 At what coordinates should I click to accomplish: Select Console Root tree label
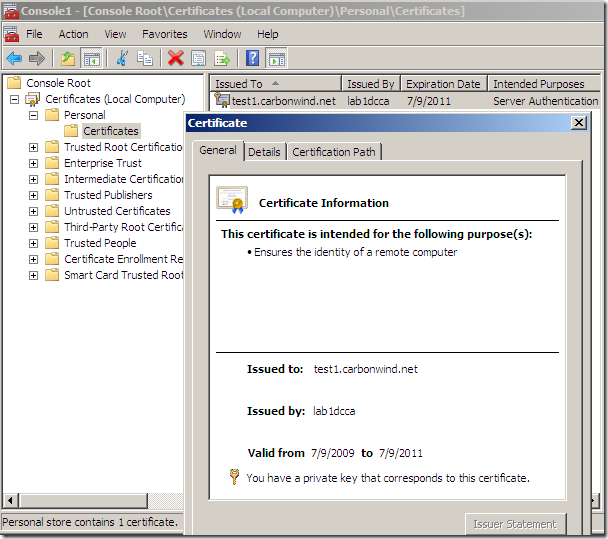58,83
